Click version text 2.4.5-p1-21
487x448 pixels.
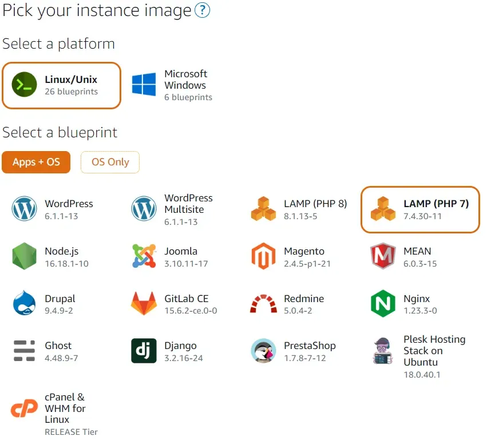(x=307, y=264)
